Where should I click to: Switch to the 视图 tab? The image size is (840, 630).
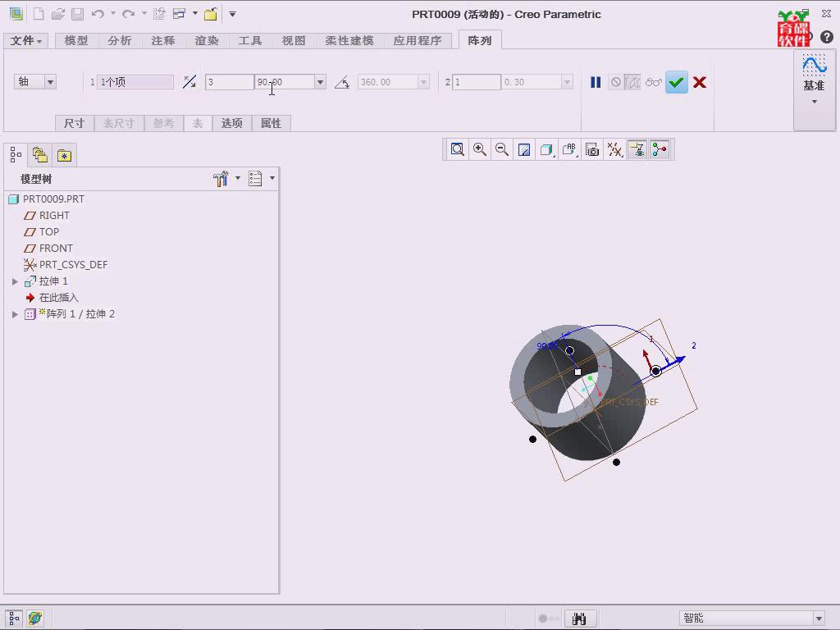tap(293, 41)
